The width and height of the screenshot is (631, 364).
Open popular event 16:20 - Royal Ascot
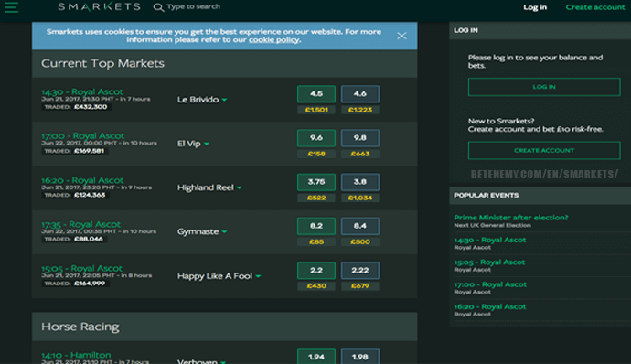point(490,306)
